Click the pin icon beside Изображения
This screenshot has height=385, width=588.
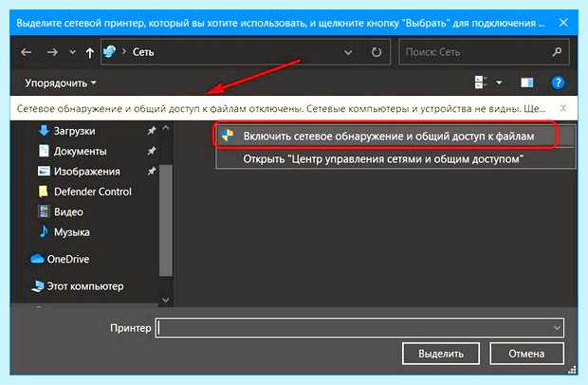(x=151, y=172)
